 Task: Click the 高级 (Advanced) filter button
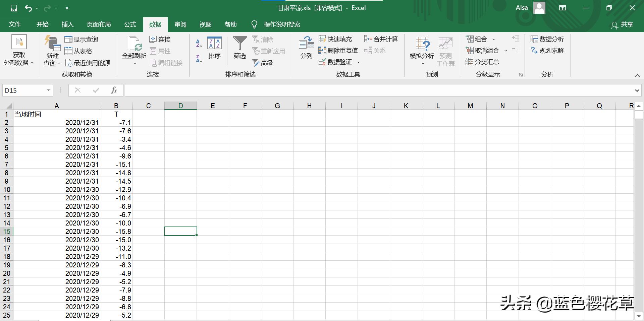[263, 63]
